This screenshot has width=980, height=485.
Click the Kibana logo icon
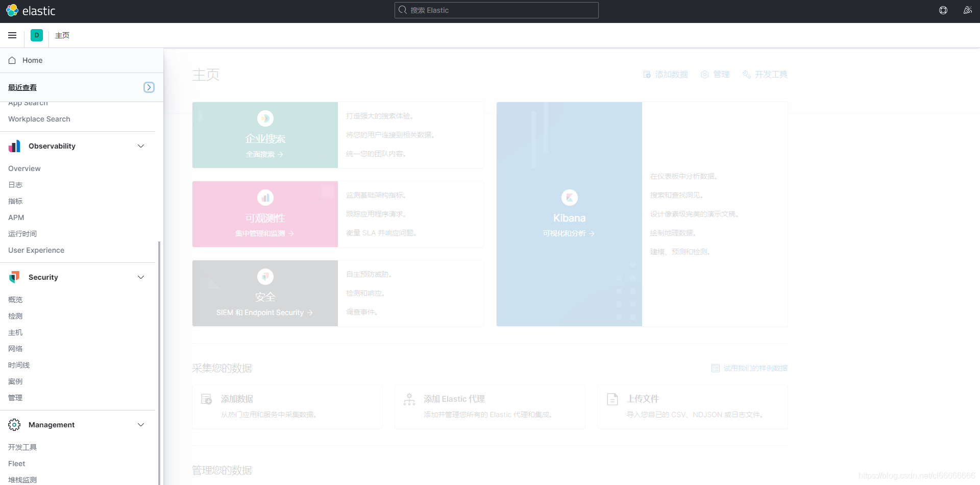(570, 198)
